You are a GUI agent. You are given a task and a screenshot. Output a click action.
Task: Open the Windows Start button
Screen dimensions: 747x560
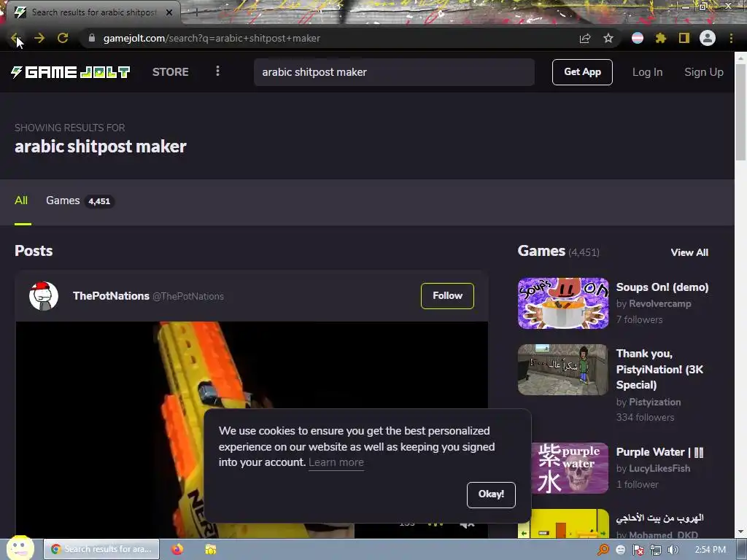(20, 548)
